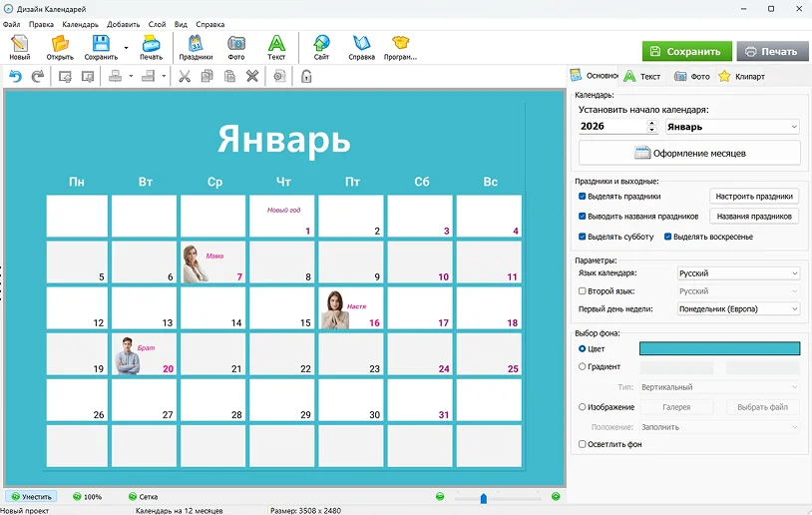Open Первый день недели dropdown
Screen dimensions: 812x515
tap(737, 309)
